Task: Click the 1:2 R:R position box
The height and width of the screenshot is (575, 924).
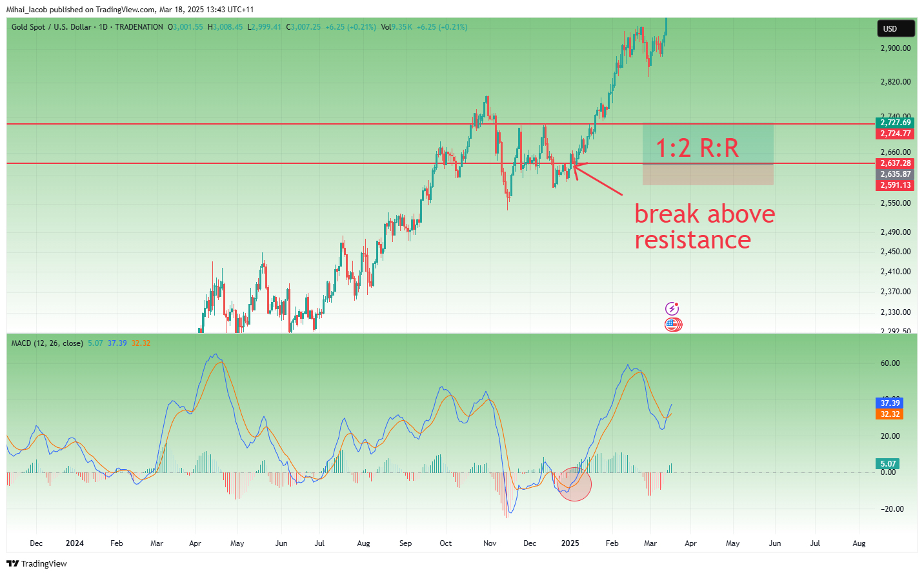Action: pos(708,154)
